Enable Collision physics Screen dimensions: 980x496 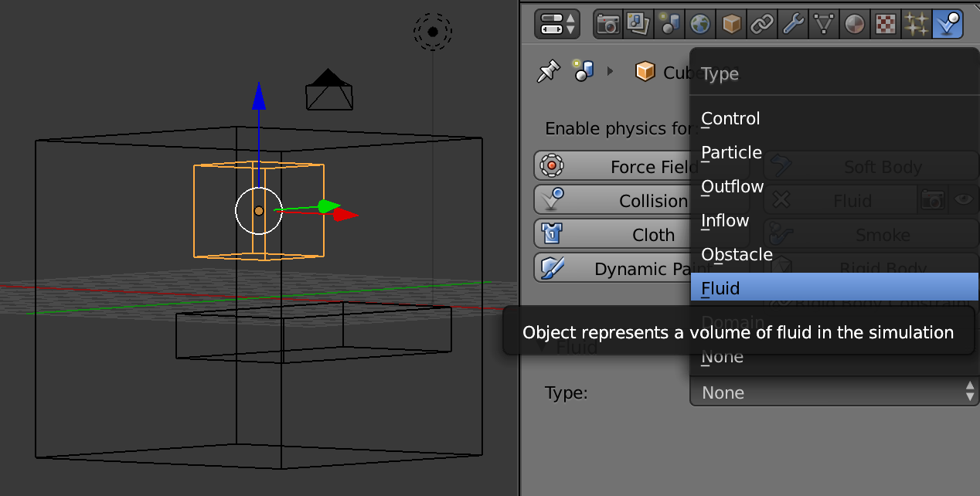pos(641,201)
